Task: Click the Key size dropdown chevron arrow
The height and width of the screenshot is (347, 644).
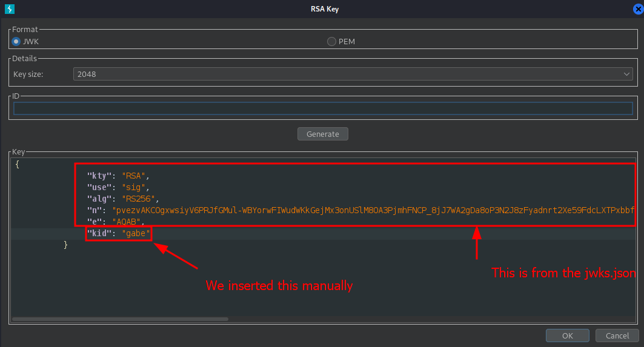Action: click(x=626, y=74)
